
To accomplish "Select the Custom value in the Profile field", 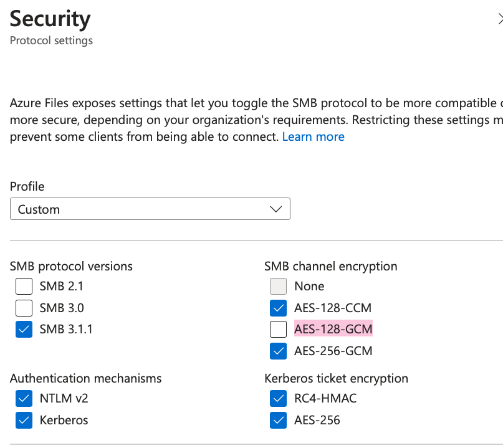I will point(75,209).
